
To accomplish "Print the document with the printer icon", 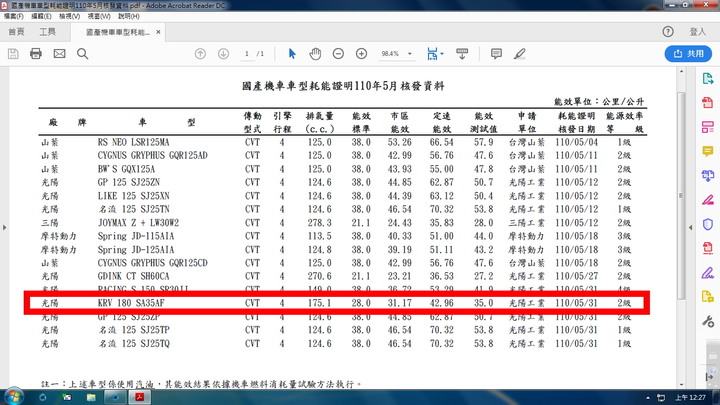I will point(36,54).
